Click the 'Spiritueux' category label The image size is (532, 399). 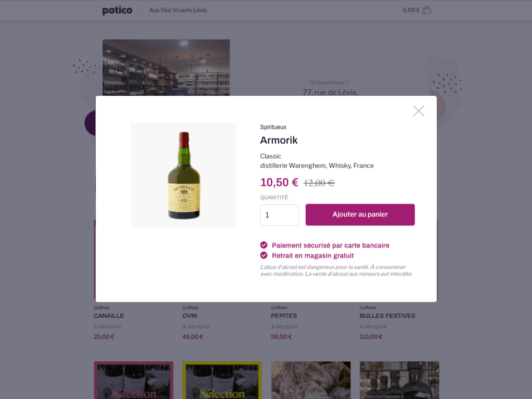tap(274, 127)
